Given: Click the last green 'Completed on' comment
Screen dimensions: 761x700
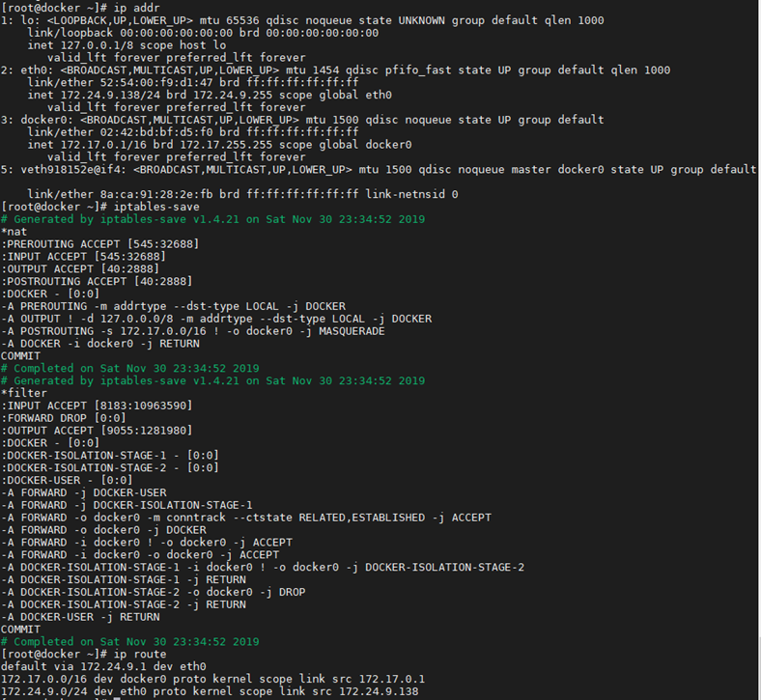Looking at the screenshot, I should [130, 641].
